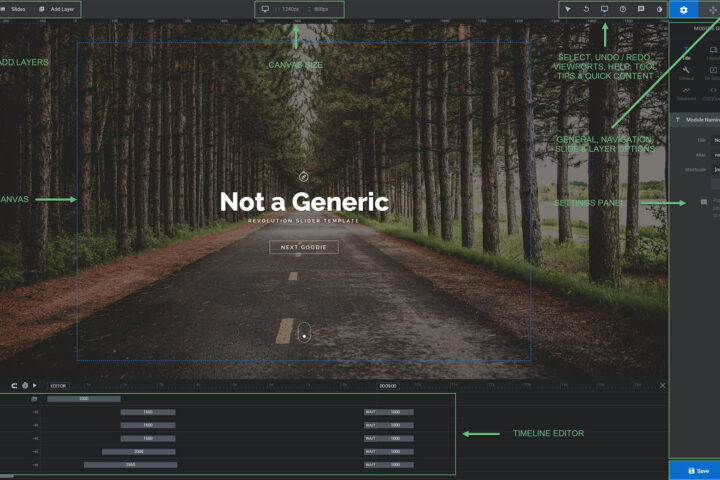Open the Add Layer menu
720x480 pixels.
tap(57, 9)
